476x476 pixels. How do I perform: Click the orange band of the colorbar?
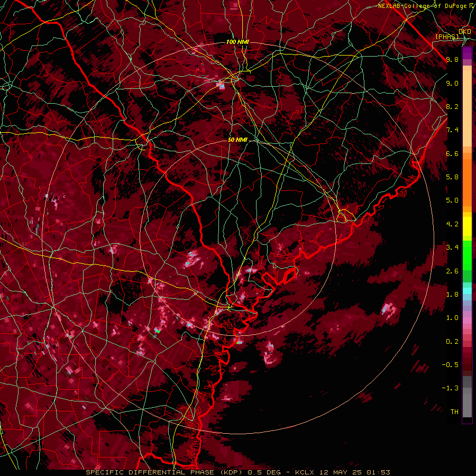pos(467,182)
